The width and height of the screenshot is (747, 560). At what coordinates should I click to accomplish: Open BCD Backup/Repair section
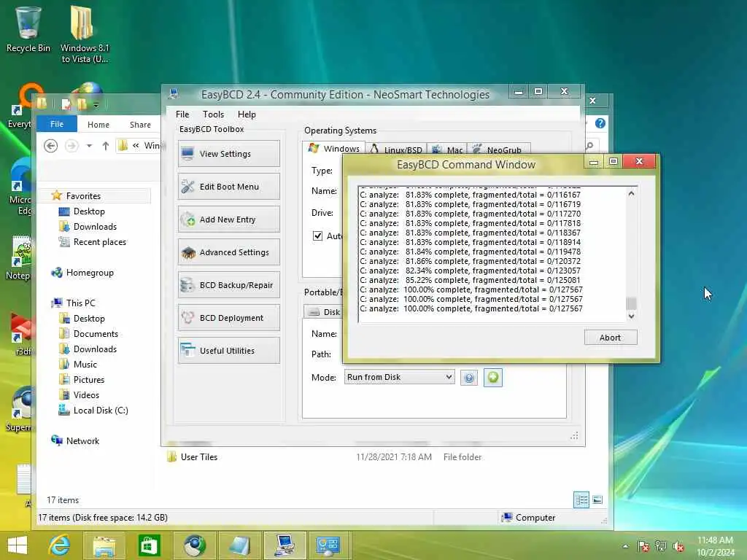coord(228,285)
